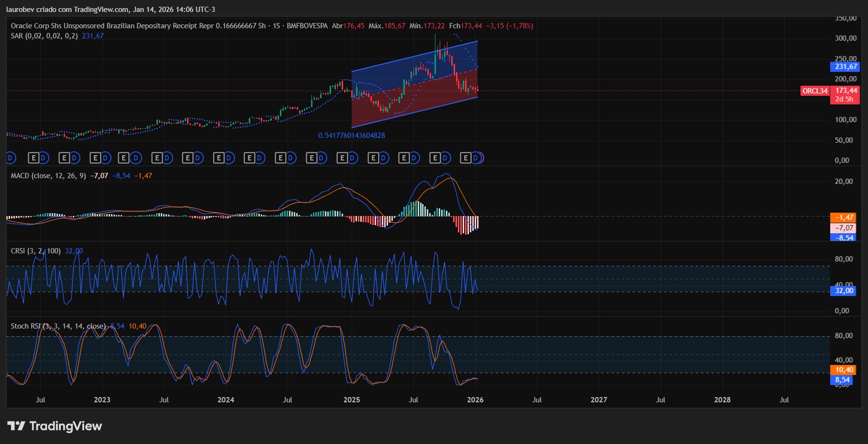This screenshot has width=868, height=444.
Task: Click the 2028 label on the time axis
Action: (x=722, y=399)
